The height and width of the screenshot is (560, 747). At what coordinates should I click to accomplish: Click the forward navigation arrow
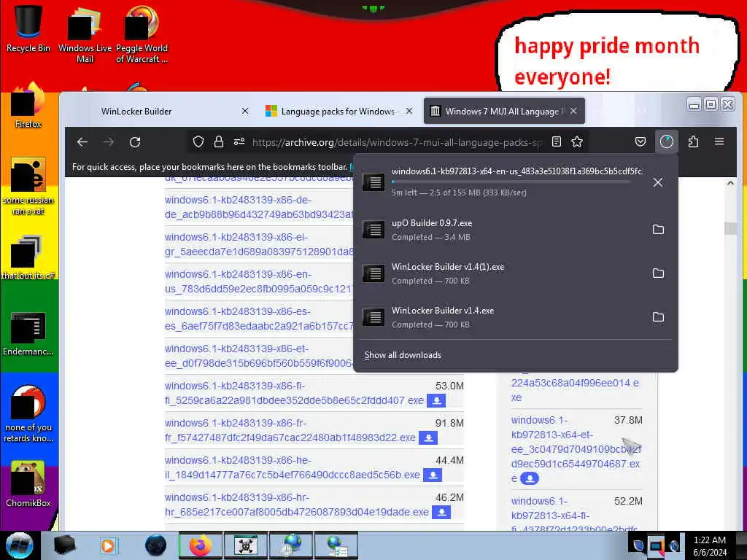tap(109, 142)
